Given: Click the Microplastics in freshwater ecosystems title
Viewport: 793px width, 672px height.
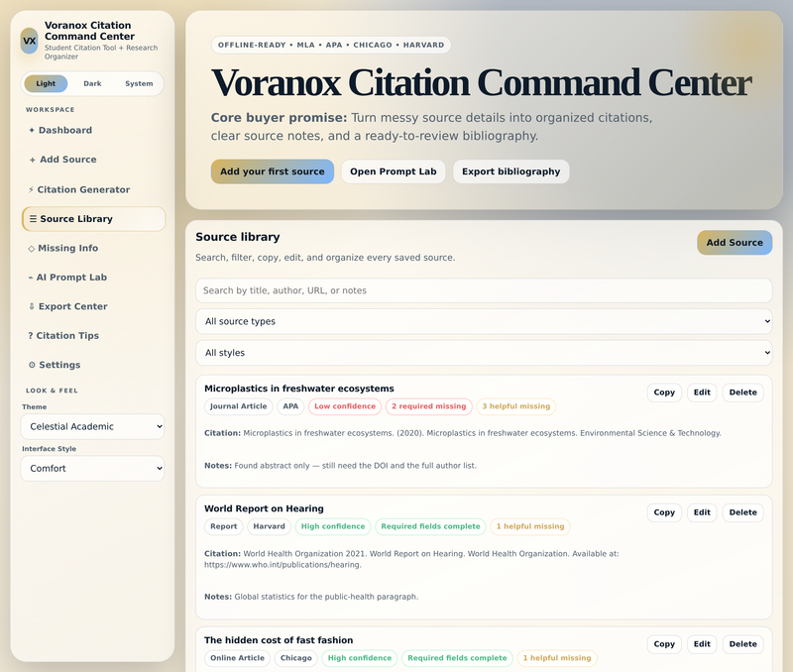Looking at the screenshot, I should coord(299,389).
